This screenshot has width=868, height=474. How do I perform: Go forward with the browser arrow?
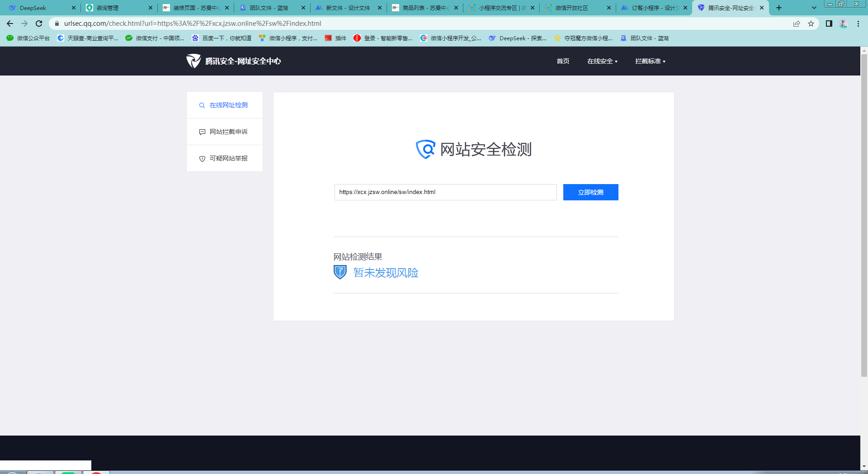24,24
